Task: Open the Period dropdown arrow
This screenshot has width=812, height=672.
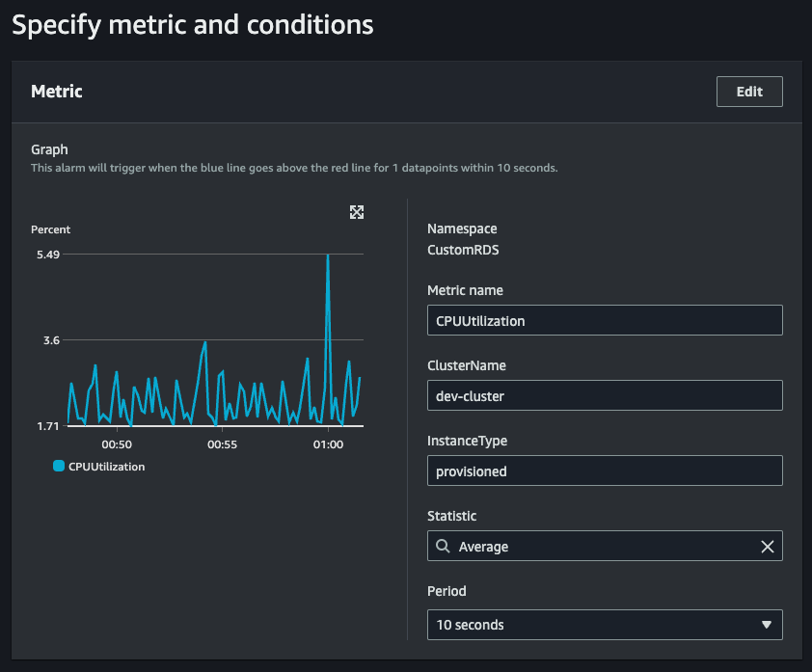Action: click(x=767, y=625)
